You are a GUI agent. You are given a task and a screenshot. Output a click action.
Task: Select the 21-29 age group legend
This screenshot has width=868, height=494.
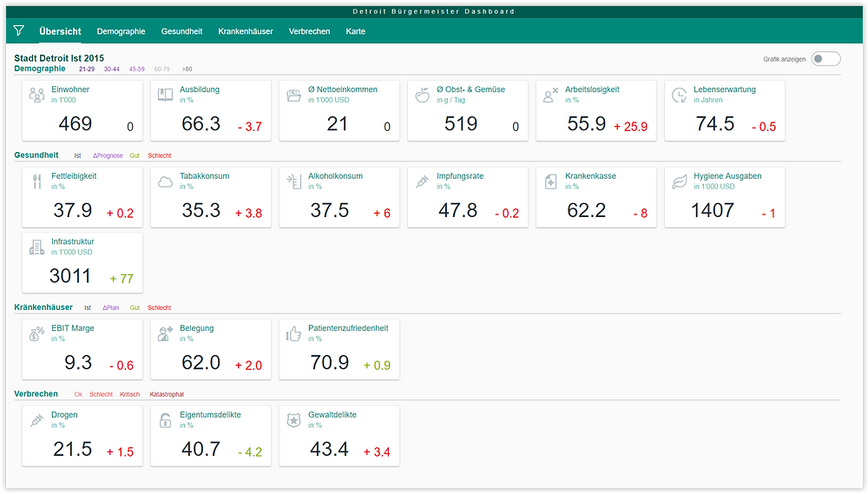(86, 69)
